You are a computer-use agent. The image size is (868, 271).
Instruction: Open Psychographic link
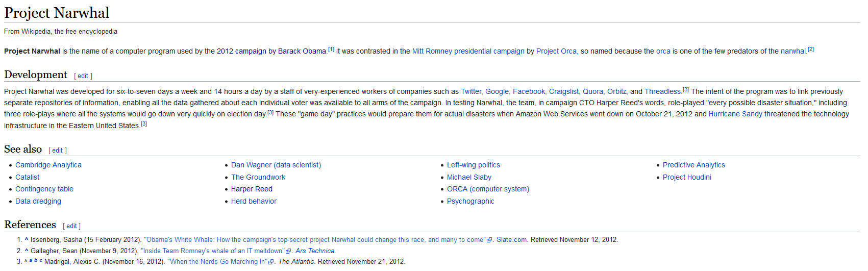470,201
